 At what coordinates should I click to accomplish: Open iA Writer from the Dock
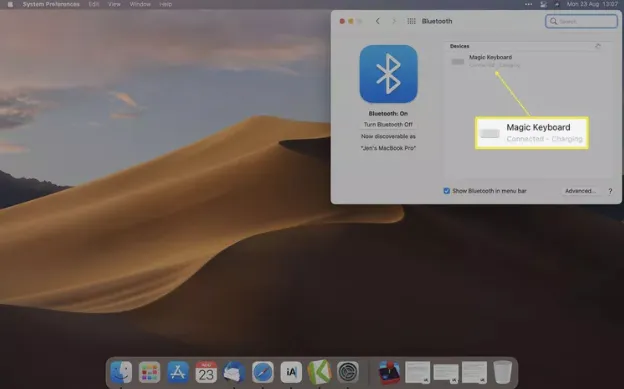(x=291, y=372)
